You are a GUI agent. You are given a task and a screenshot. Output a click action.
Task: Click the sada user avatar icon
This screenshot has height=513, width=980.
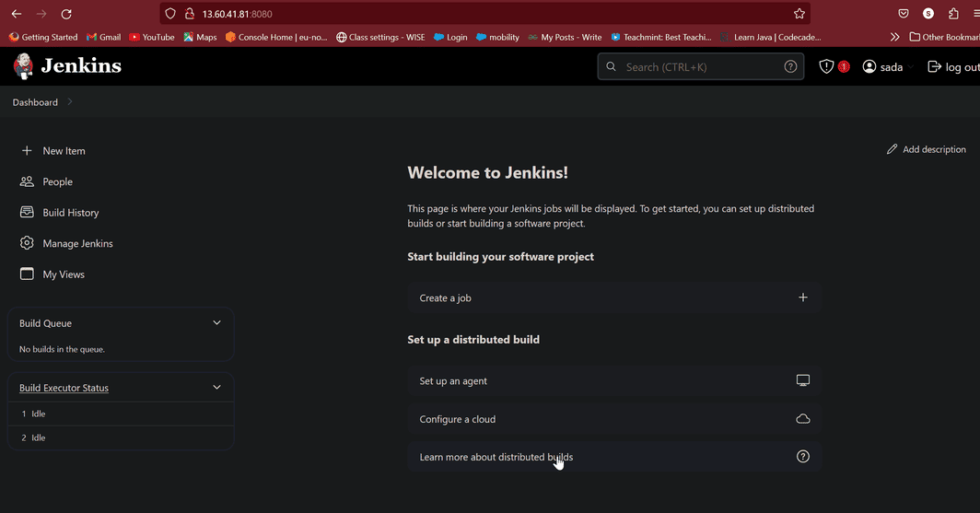click(x=869, y=66)
